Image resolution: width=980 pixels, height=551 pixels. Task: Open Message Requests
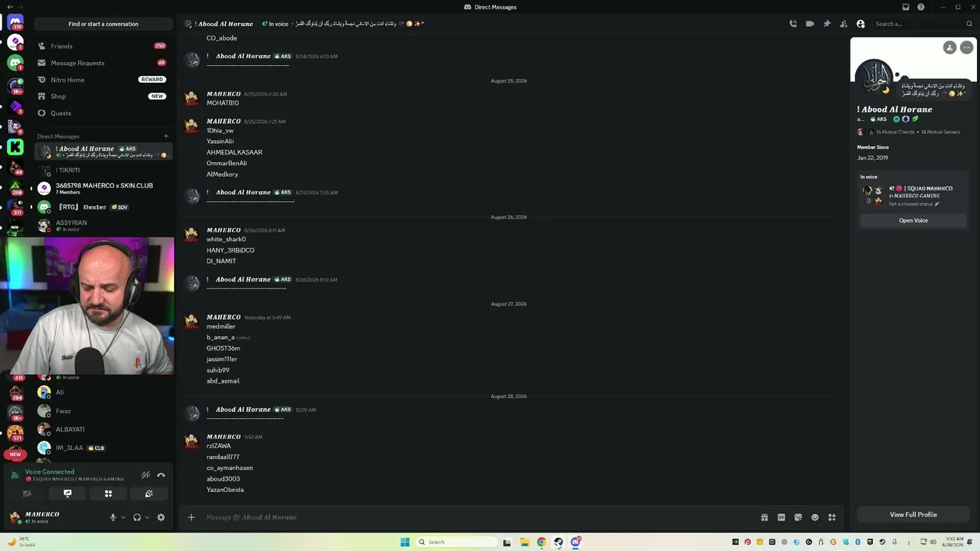point(103,63)
